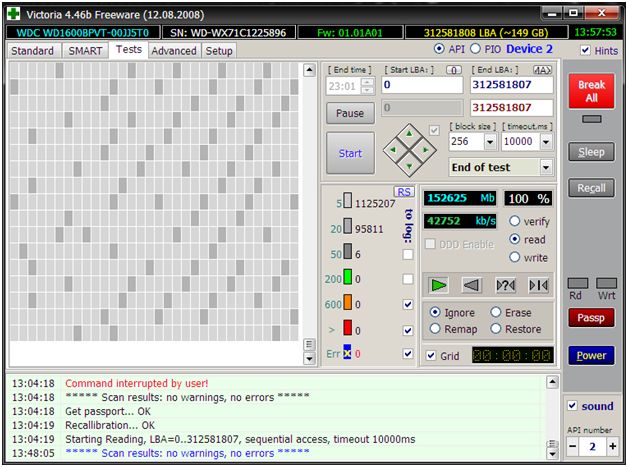Switch to the Advanced tab

click(x=174, y=51)
